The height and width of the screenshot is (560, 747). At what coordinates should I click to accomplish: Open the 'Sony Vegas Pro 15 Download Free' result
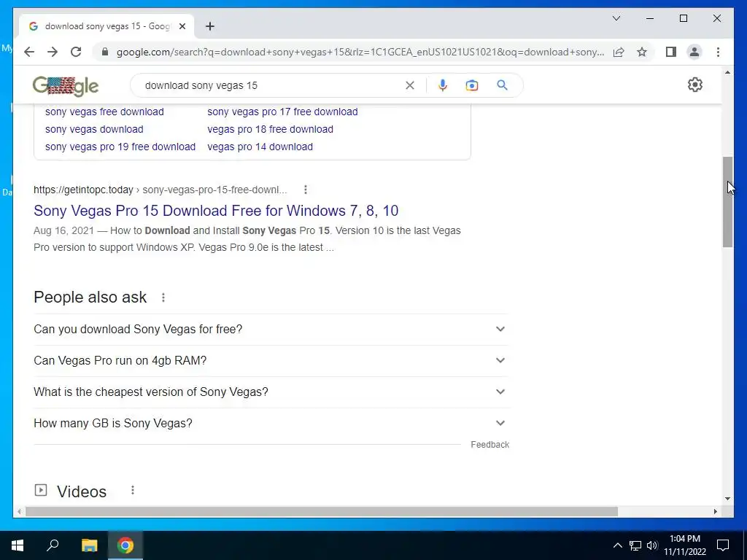tap(216, 211)
